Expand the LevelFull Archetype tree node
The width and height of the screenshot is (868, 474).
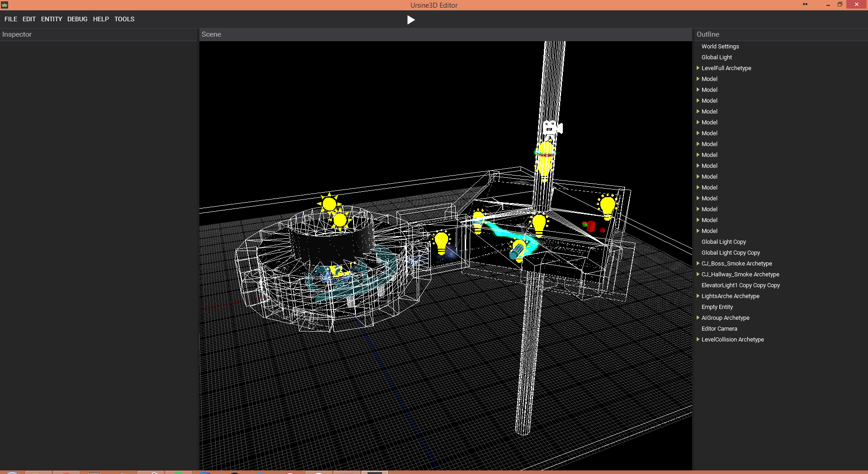pyautogui.click(x=698, y=68)
